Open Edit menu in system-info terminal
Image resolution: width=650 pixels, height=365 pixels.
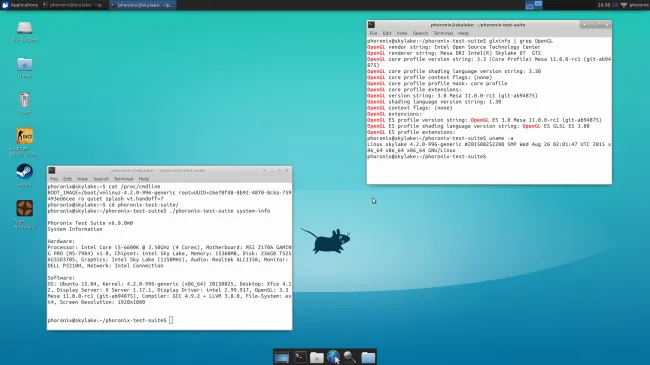(x=67, y=179)
